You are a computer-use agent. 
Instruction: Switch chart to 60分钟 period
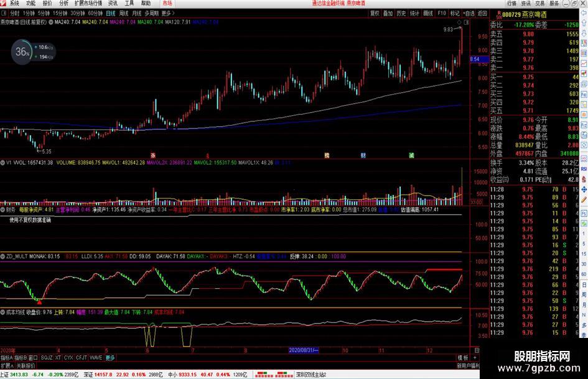point(95,14)
